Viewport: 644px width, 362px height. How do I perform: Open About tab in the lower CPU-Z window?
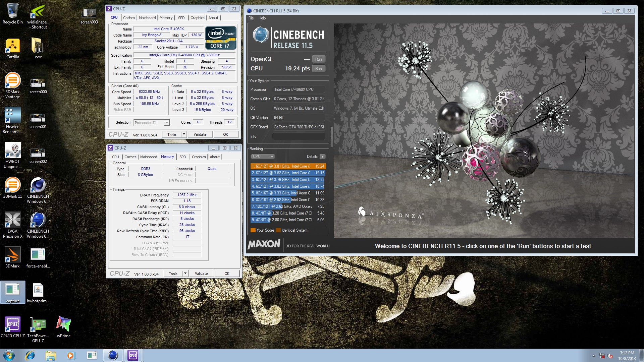pyautogui.click(x=215, y=157)
